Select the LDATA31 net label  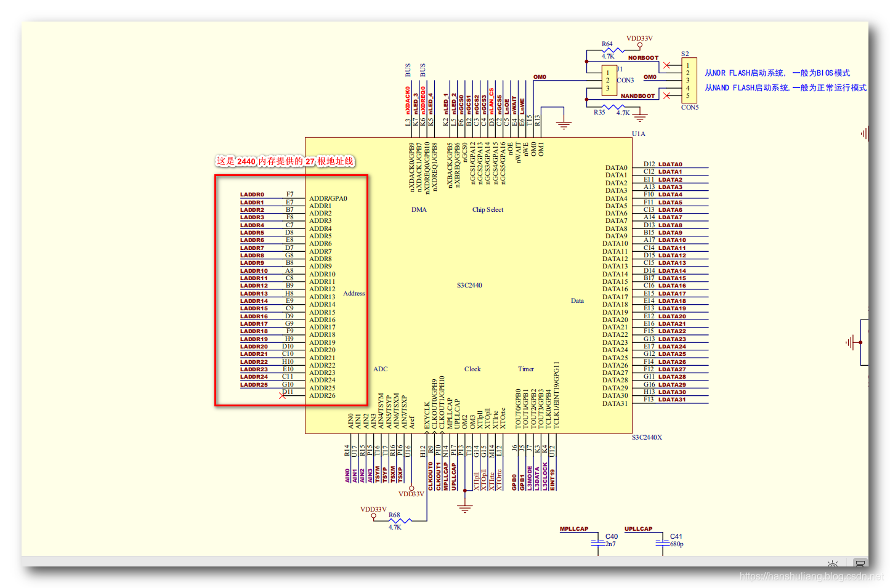click(672, 400)
